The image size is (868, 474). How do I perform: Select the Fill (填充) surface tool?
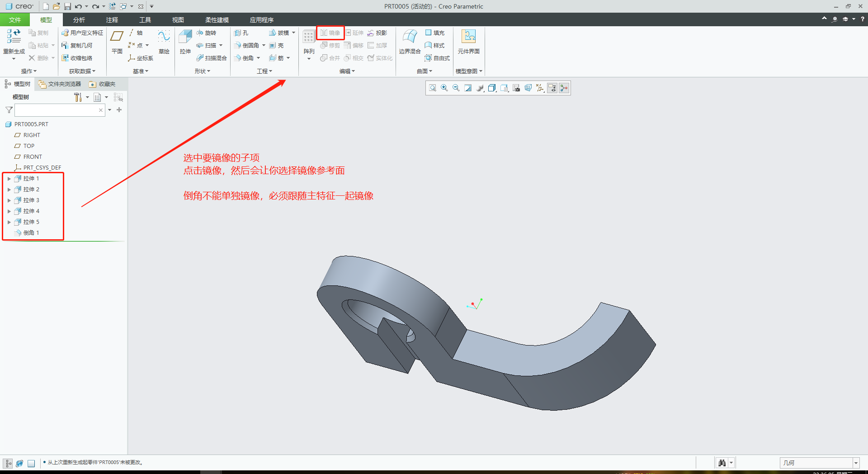click(x=434, y=33)
